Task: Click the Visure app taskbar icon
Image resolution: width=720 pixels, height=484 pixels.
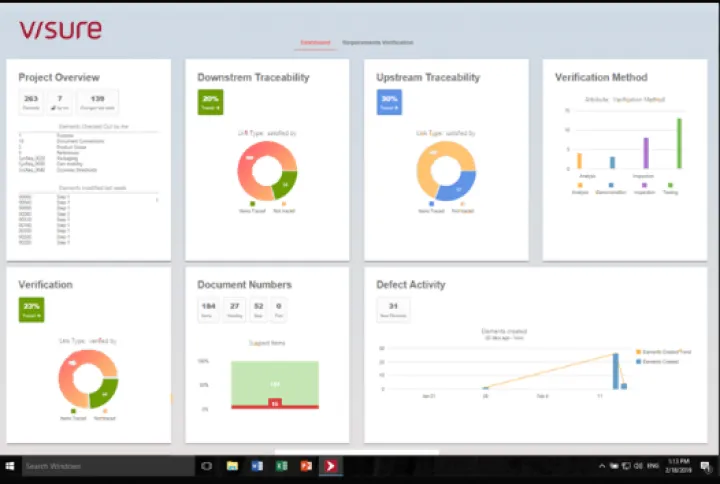Action: 329,466
